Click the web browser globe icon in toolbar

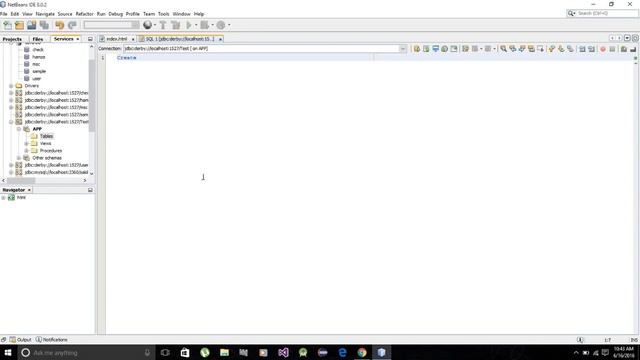pos(147,25)
